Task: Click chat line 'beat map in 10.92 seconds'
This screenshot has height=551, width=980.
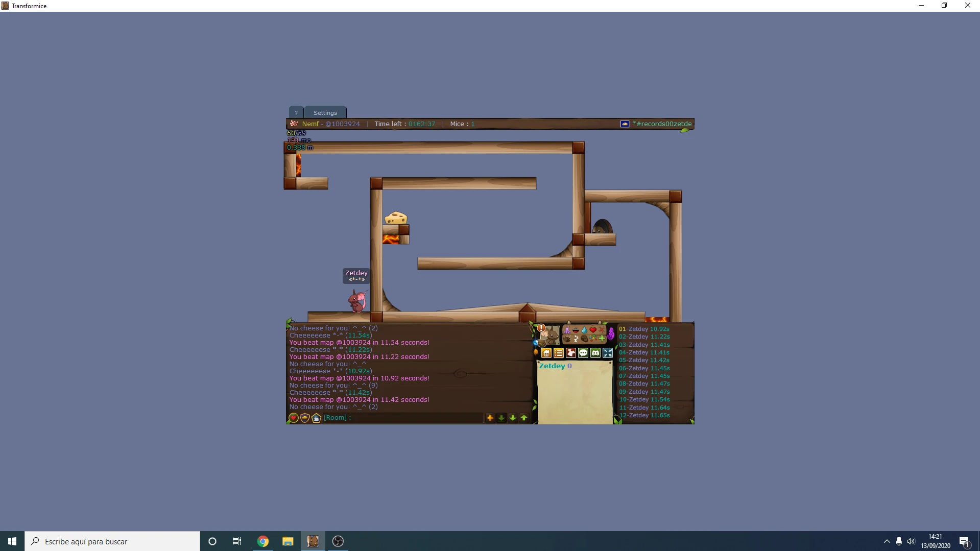Action: (x=360, y=378)
